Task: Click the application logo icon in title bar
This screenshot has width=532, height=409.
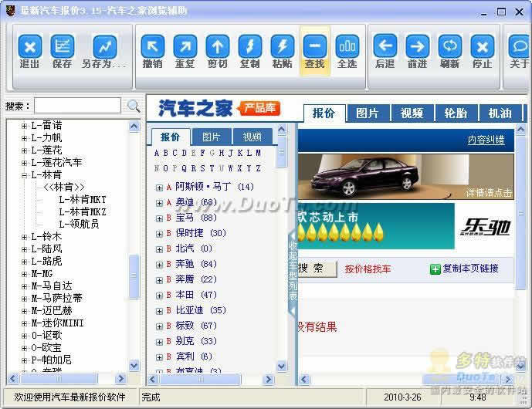Action: 11,11
